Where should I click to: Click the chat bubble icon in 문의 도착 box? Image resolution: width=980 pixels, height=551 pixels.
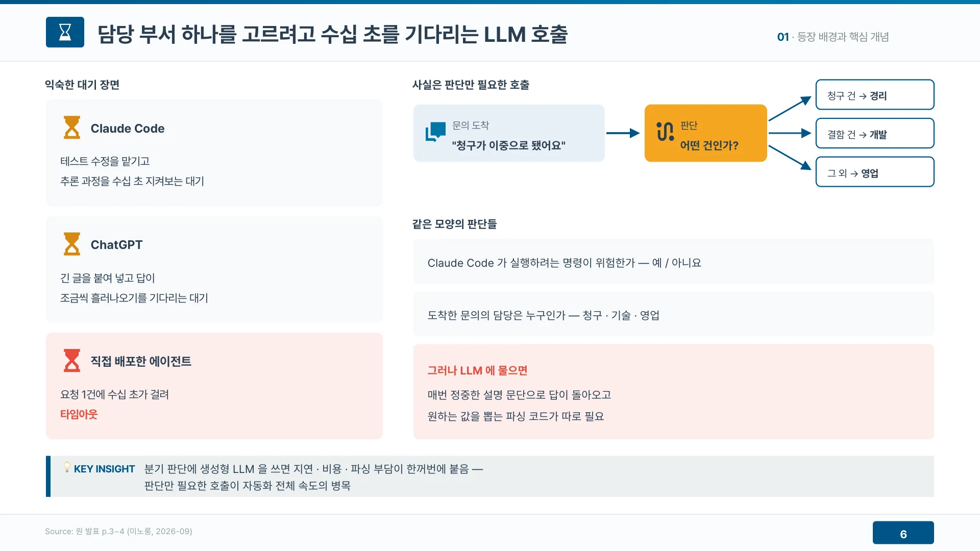pos(435,132)
